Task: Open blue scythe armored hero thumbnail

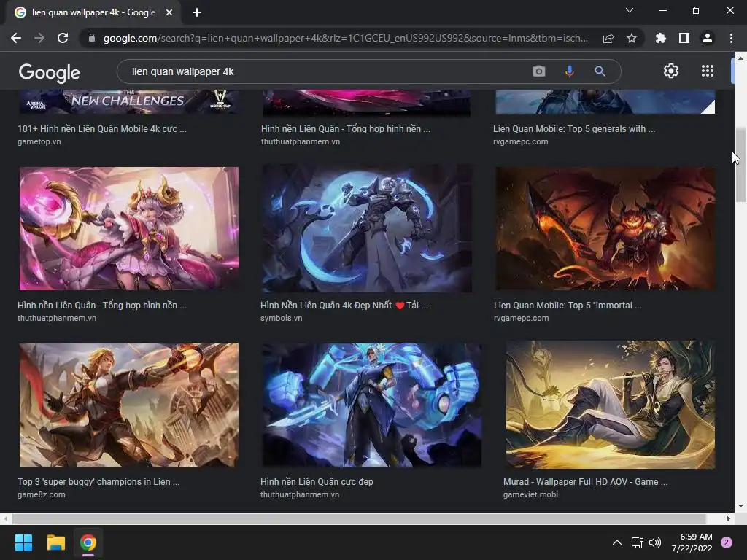Action: click(x=367, y=228)
